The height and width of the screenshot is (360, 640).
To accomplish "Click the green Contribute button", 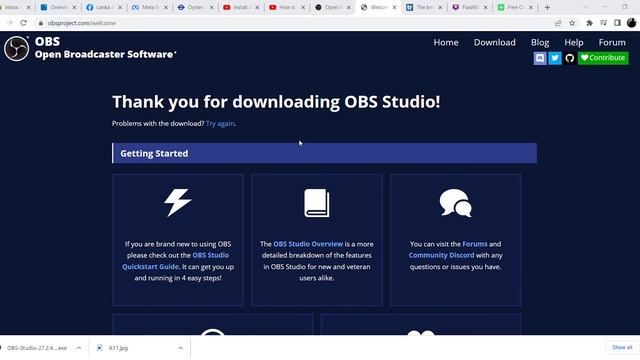I will pyautogui.click(x=603, y=58).
